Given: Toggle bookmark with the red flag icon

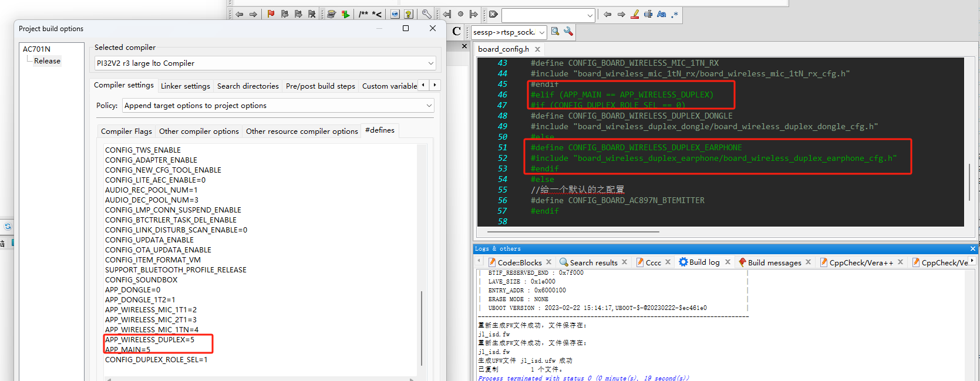Looking at the screenshot, I should click(x=271, y=14).
